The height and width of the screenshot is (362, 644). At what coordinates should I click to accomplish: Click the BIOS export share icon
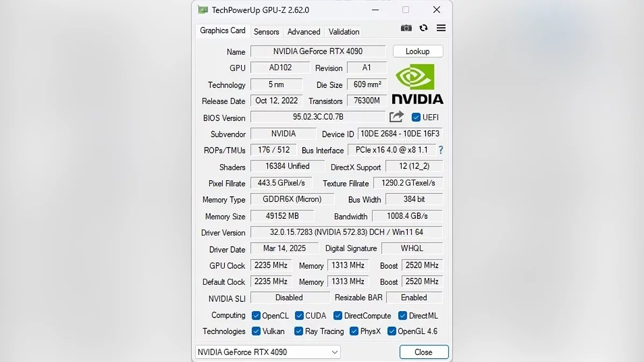tap(397, 116)
